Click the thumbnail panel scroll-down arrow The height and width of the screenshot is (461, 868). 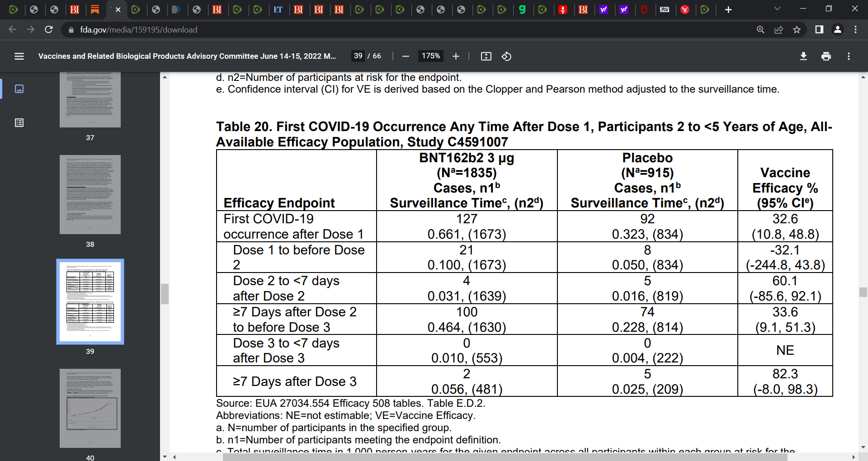click(165, 457)
